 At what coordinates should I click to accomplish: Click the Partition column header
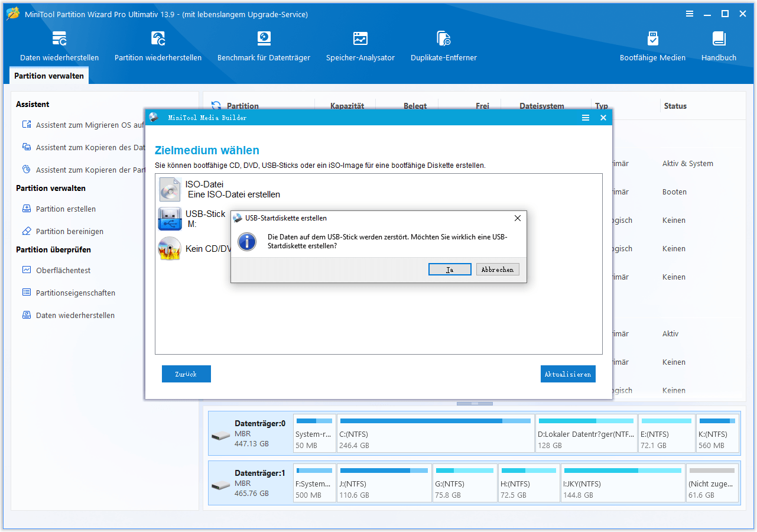click(243, 106)
